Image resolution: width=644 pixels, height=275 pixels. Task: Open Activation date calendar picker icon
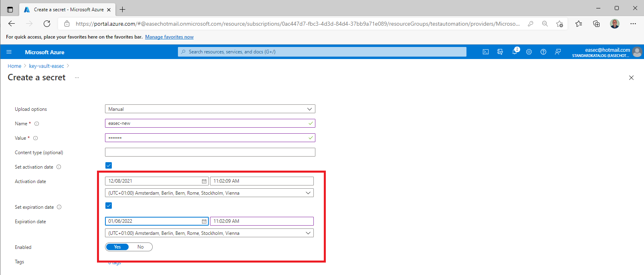204,181
